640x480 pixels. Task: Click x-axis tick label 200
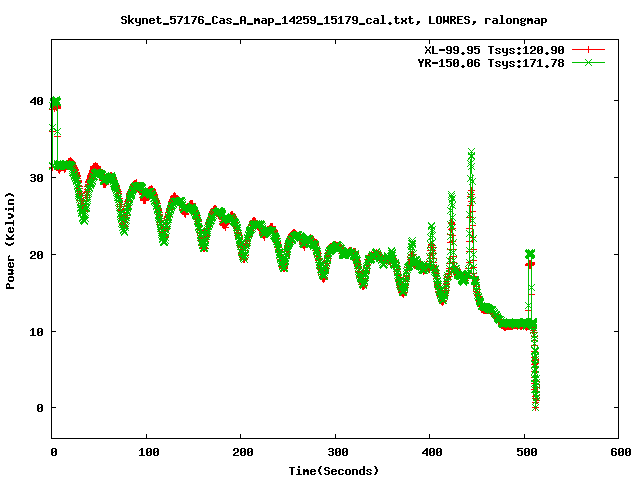tap(243, 452)
